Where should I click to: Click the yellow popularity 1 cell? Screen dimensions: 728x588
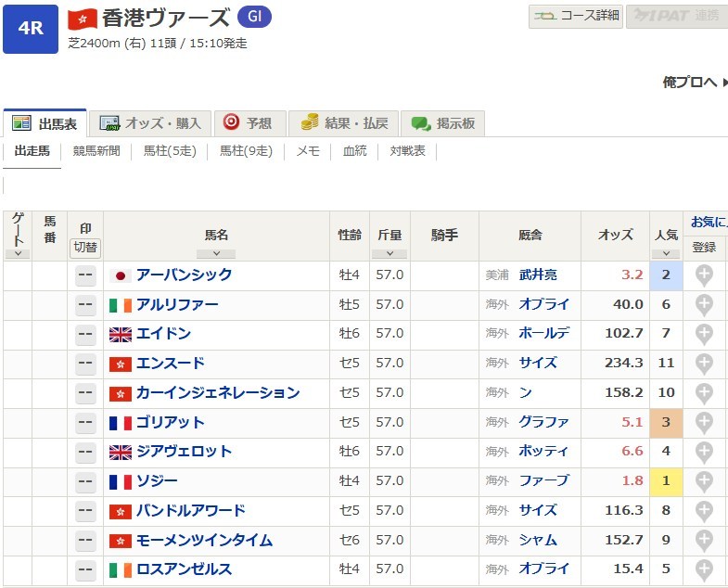[x=665, y=481]
